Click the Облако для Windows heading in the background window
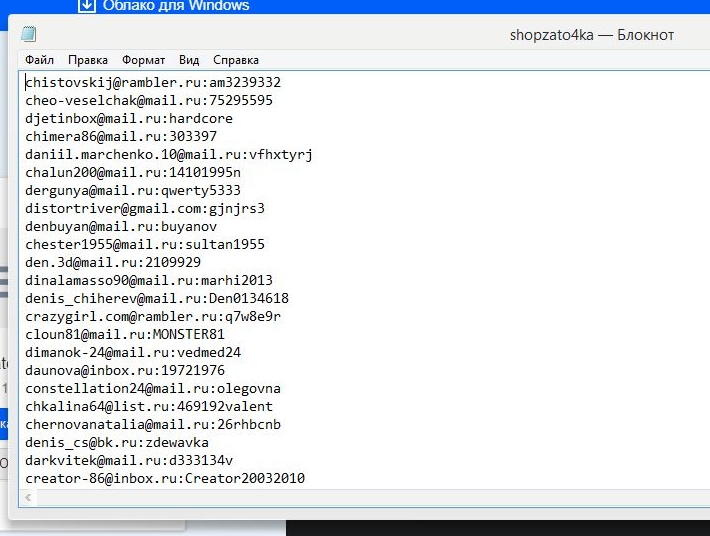The height and width of the screenshot is (536, 710). point(176,6)
